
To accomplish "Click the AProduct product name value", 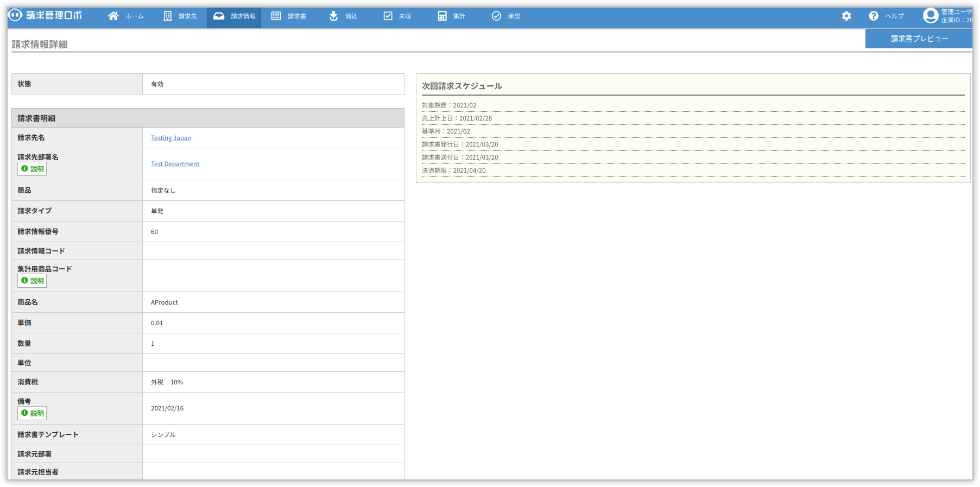I will tap(165, 302).
